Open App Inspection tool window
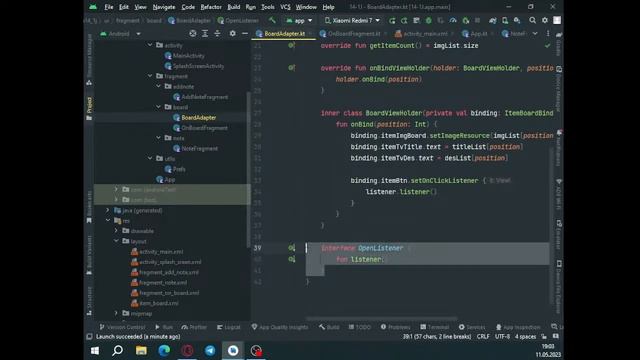 [518, 327]
